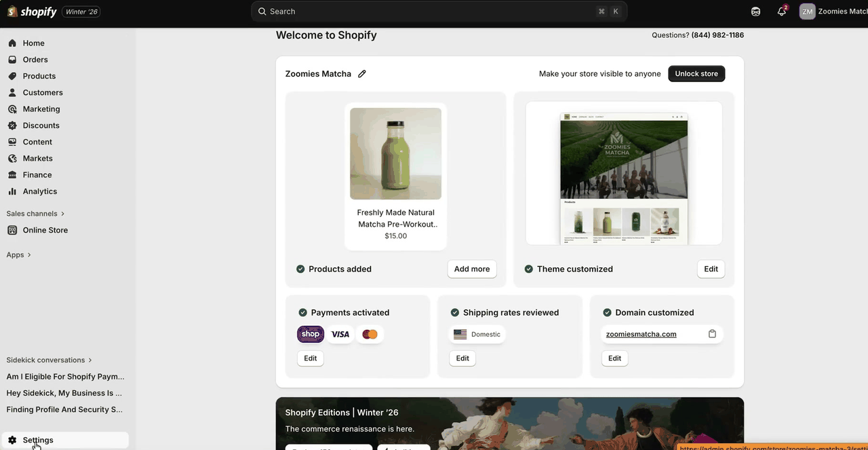Click the phone number (844) 982-1186

coord(717,35)
